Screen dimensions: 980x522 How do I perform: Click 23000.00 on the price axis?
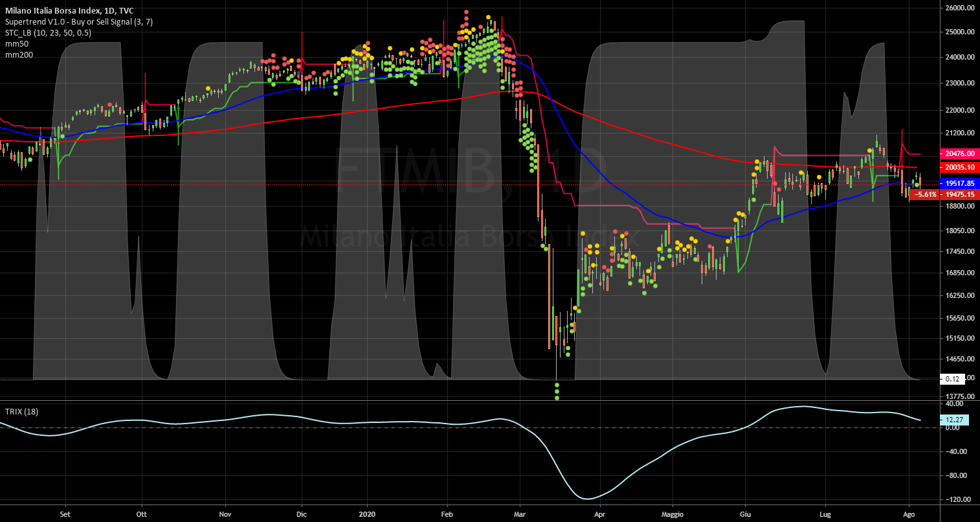pyautogui.click(x=960, y=83)
